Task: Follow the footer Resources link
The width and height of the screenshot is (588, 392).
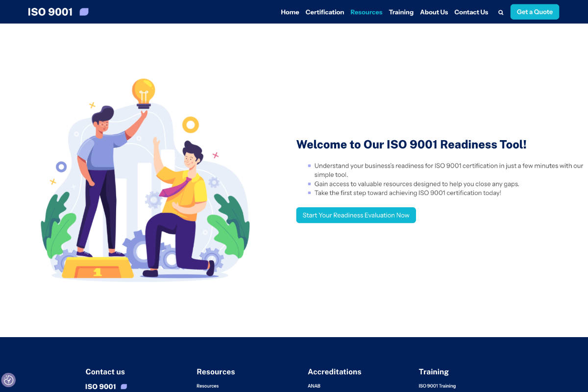Action: click(207, 386)
